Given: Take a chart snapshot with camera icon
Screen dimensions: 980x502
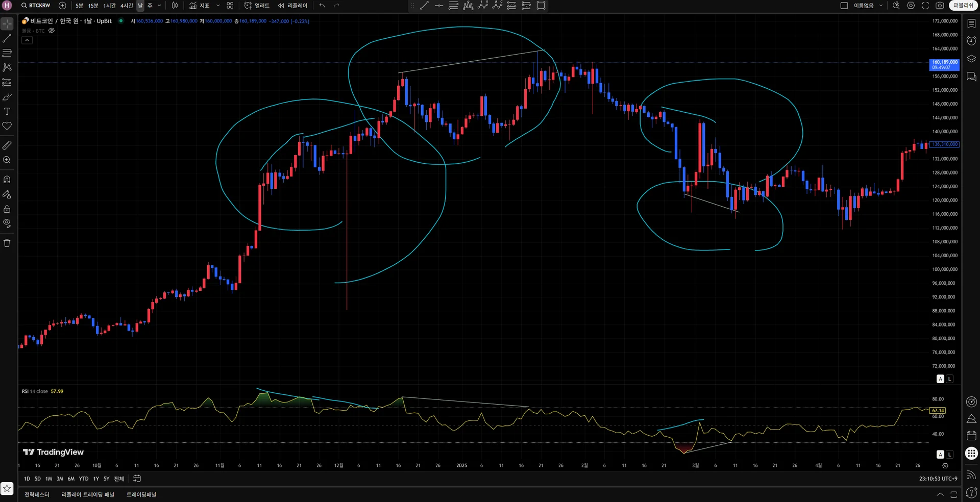Looking at the screenshot, I should [x=940, y=6].
